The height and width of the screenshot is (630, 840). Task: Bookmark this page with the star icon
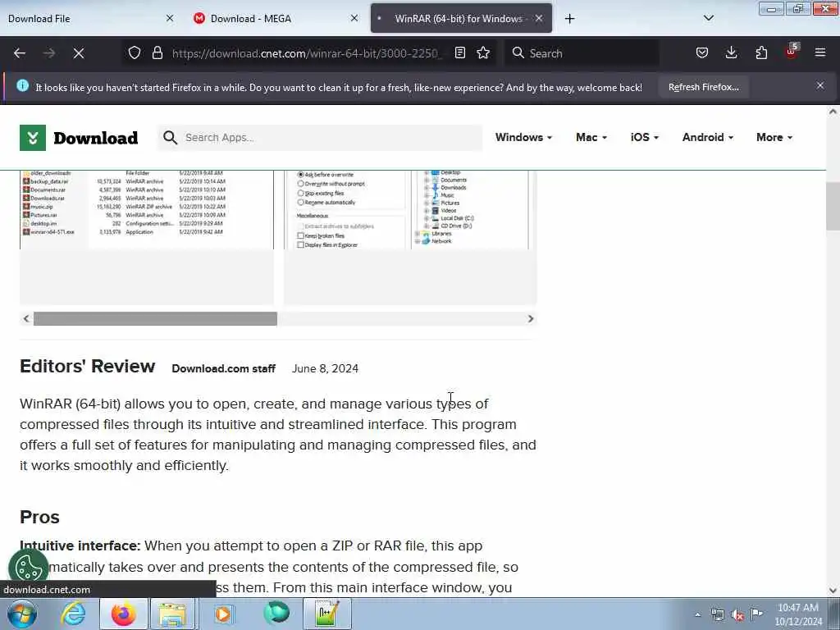point(483,53)
